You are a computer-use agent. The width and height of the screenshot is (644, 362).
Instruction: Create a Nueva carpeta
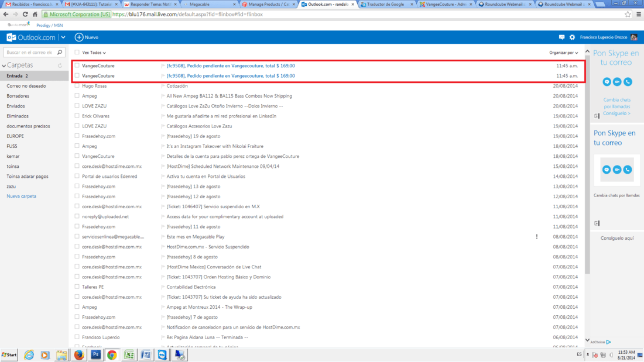21,196
